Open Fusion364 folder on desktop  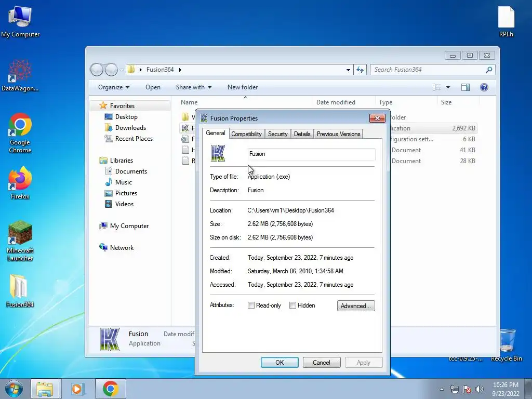(20, 291)
